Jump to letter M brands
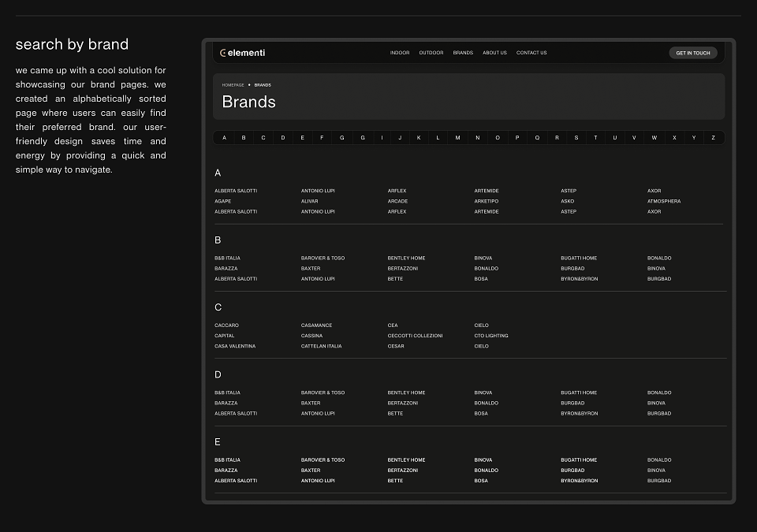Image resolution: width=757 pixels, height=532 pixels. click(457, 138)
